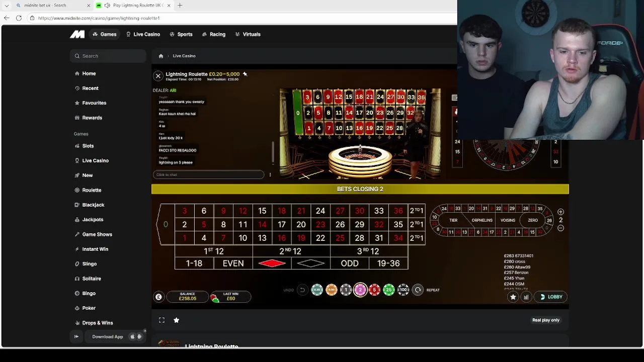Close the Lightning Roulette game with X
The image size is (644, 362).
coord(158,76)
